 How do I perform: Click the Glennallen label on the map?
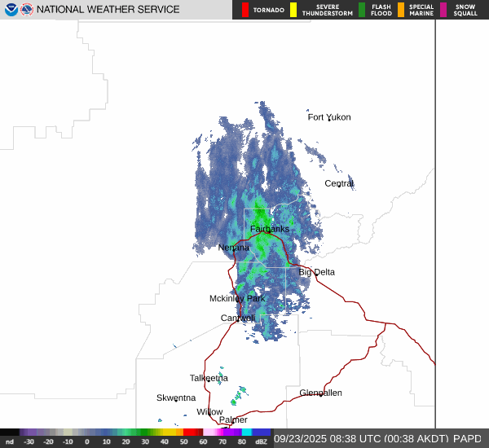[320, 393]
